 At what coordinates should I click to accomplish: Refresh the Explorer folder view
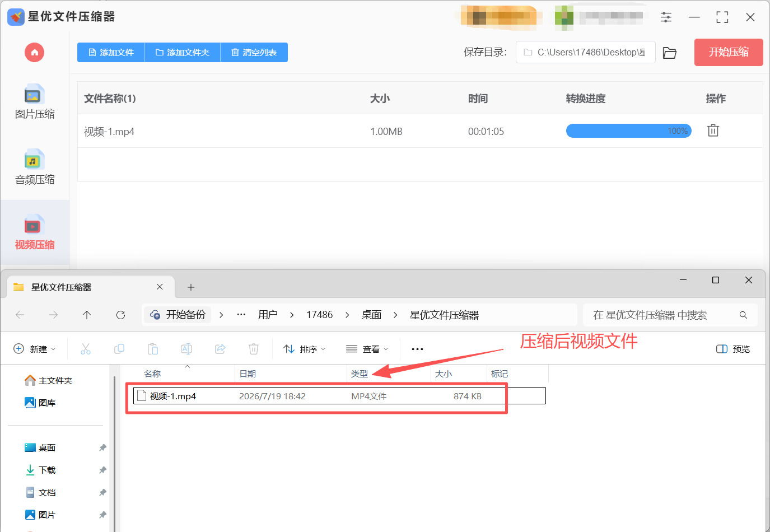[120, 315]
